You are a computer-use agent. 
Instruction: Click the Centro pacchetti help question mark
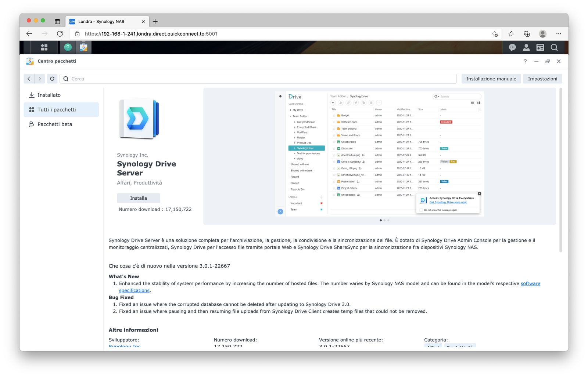coord(525,61)
